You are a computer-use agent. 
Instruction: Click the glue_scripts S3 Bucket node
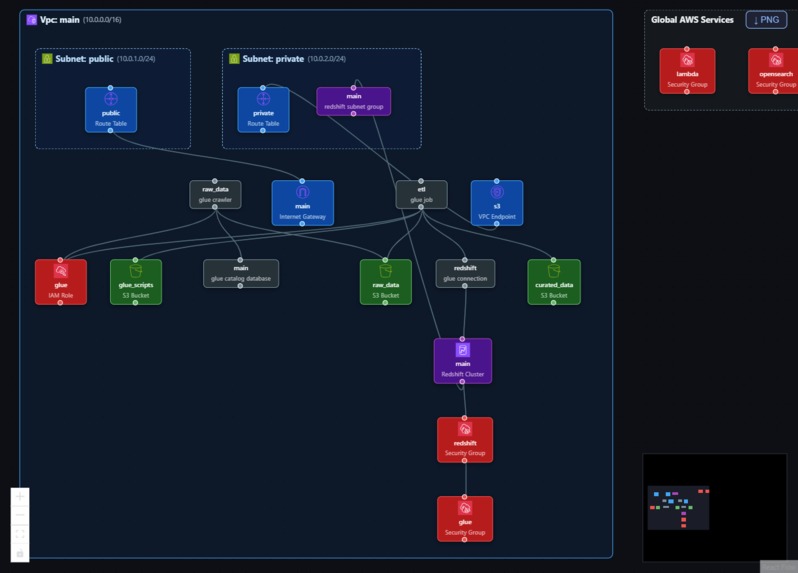(x=136, y=282)
